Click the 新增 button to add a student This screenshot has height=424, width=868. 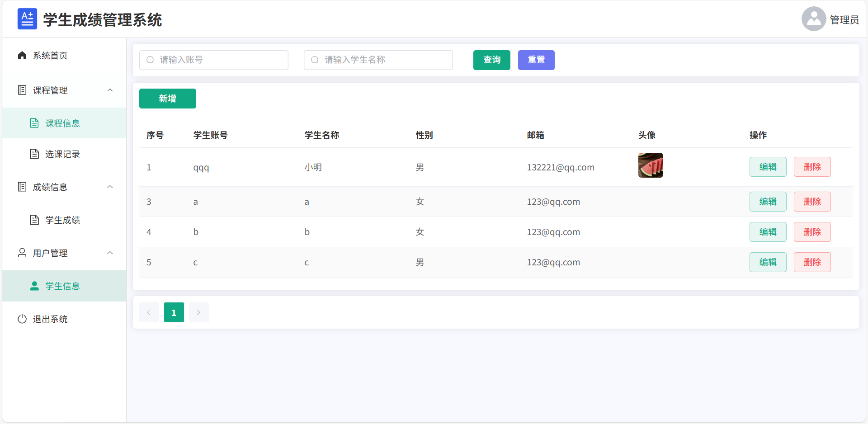pos(167,98)
